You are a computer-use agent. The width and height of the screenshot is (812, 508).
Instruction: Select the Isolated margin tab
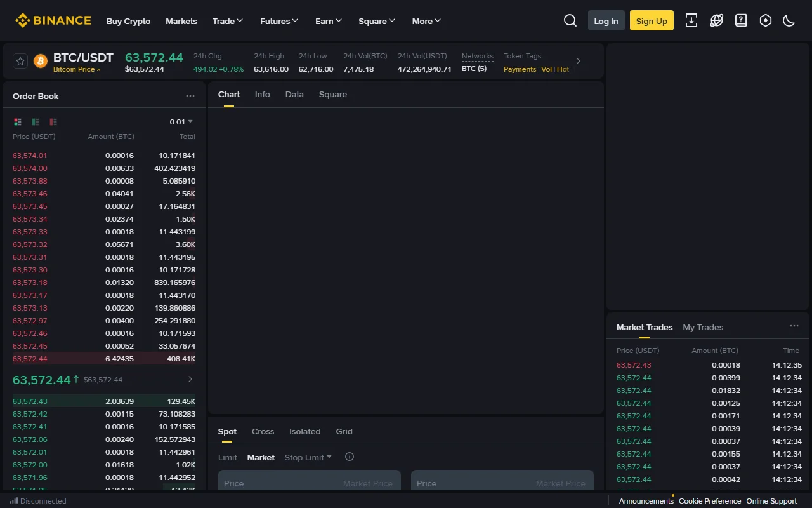(305, 431)
